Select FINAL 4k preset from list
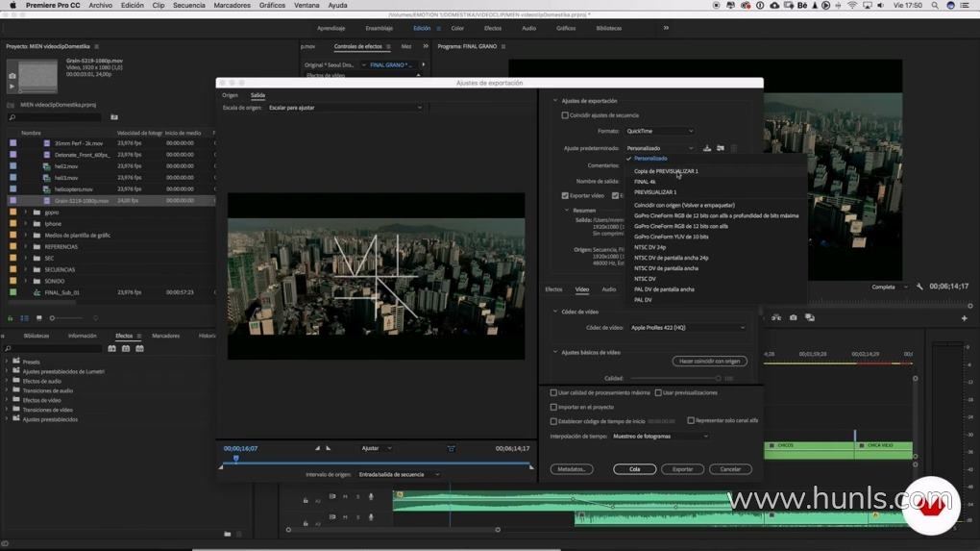980x551 pixels. [645, 182]
